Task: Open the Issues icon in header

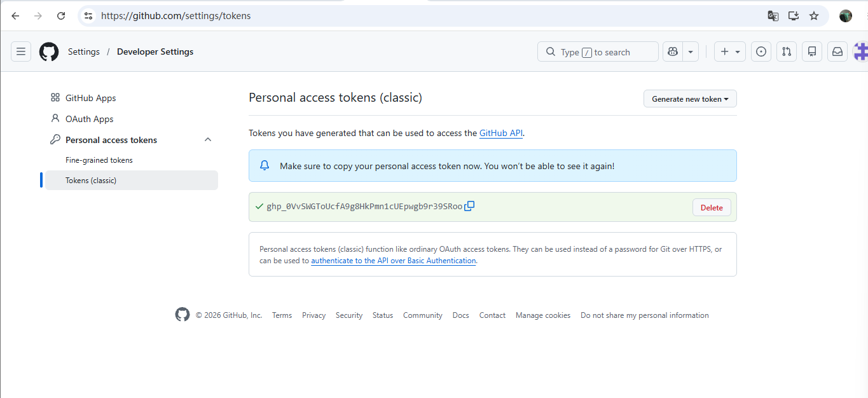Action: (761, 51)
